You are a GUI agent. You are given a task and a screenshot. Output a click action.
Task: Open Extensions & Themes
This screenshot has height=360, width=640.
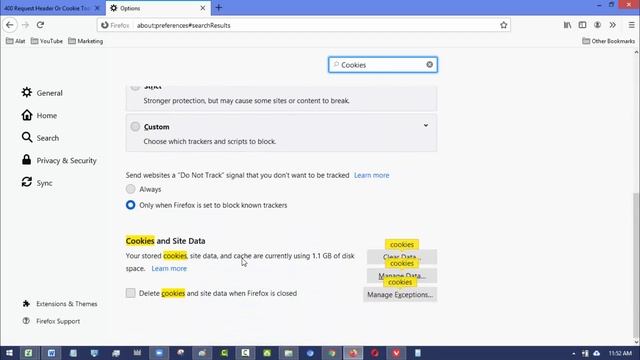[x=60, y=304]
